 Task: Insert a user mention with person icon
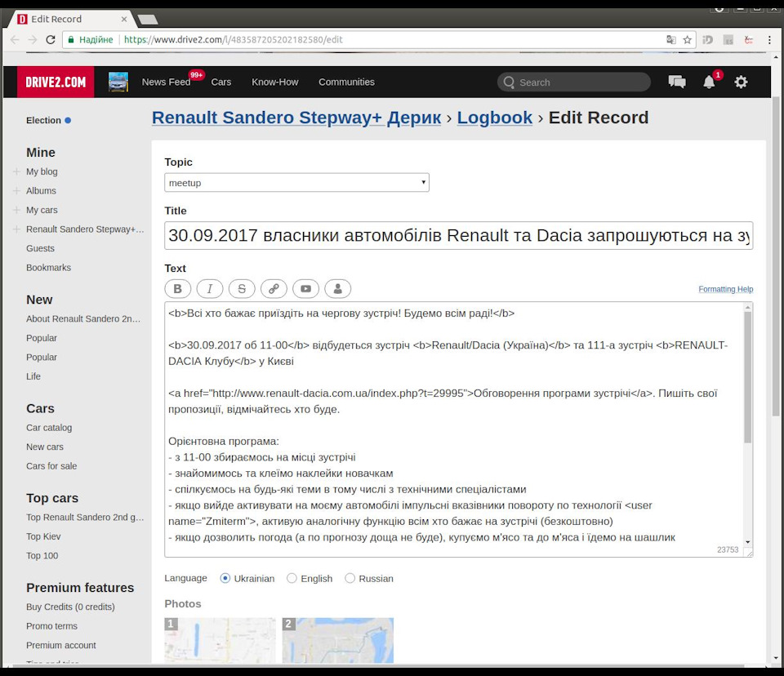(x=337, y=288)
